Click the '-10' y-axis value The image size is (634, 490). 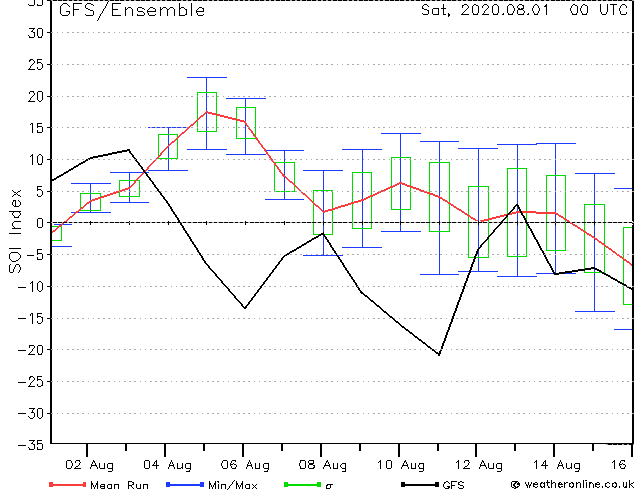pos(30,287)
